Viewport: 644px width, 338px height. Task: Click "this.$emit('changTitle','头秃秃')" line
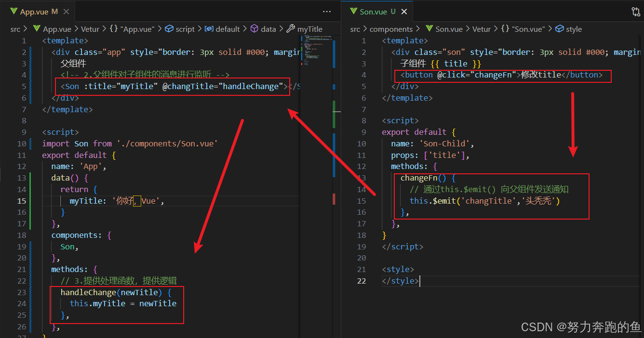tap(485, 201)
